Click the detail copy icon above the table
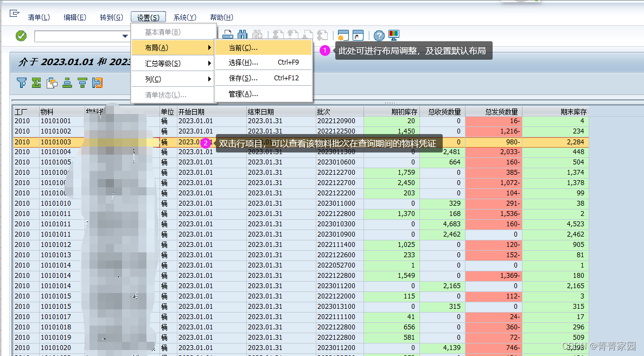Image resolution: width=644 pixels, height=356 pixels. click(51, 82)
